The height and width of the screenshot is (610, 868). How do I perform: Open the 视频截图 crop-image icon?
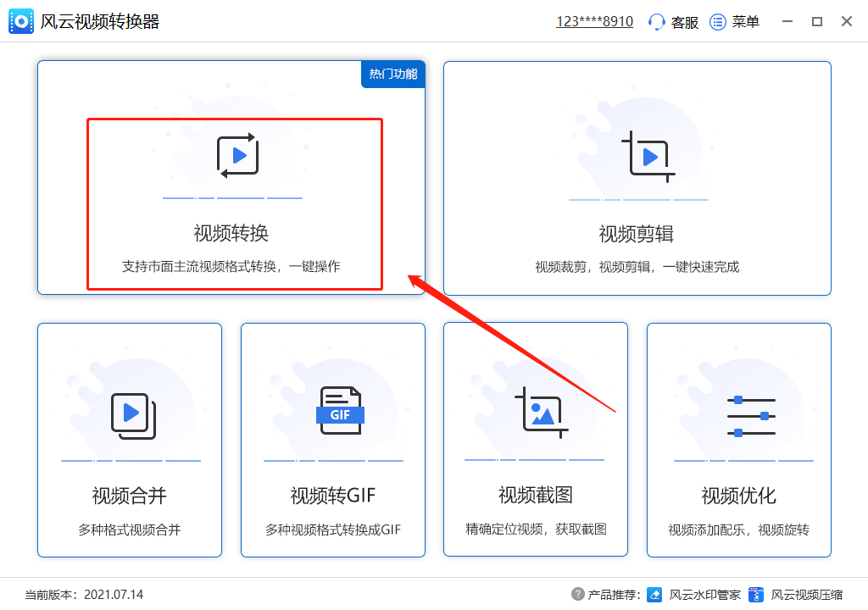pos(542,413)
